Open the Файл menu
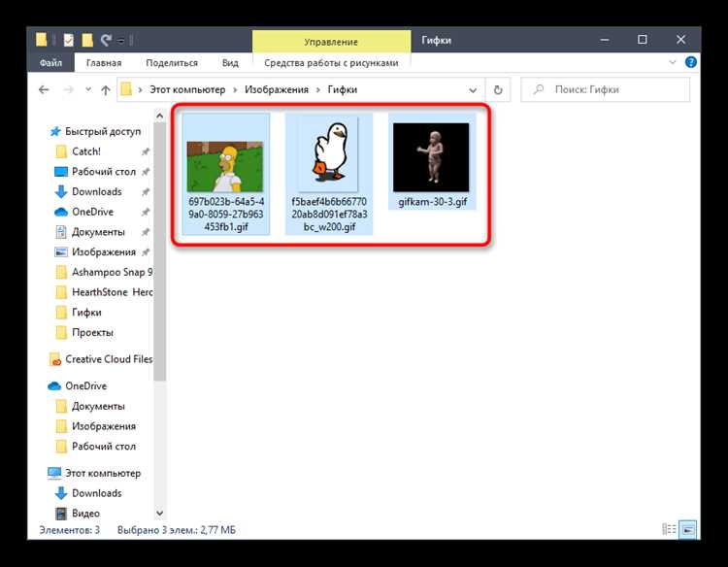 (x=50, y=63)
